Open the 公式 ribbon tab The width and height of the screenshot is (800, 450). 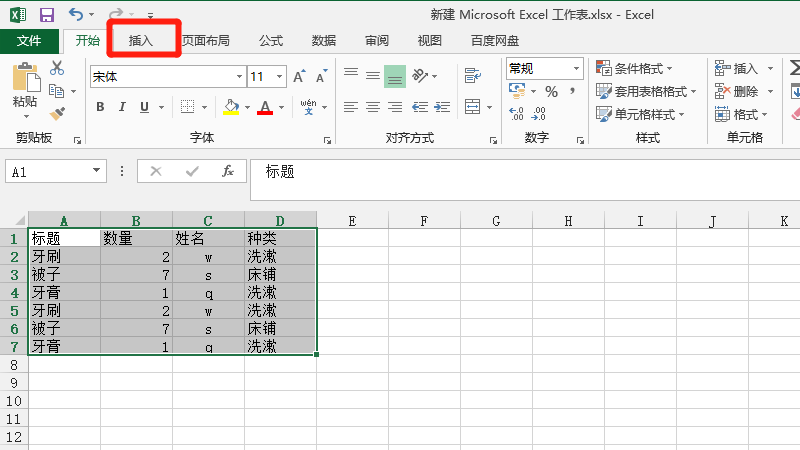(271, 40)
